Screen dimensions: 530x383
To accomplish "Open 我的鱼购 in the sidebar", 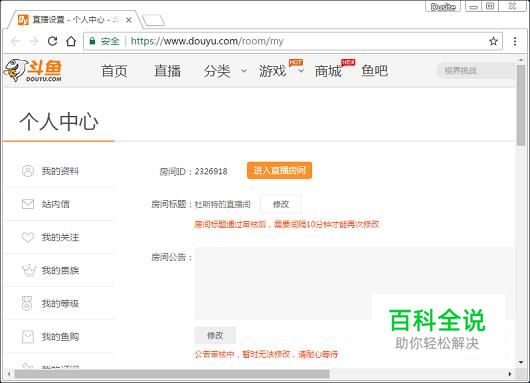I will click(60, 337).
